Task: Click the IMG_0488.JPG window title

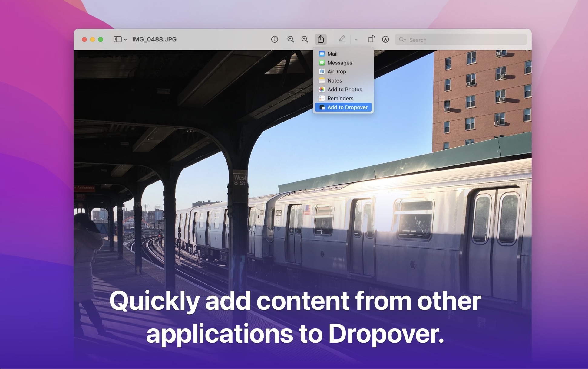Action: point(154,39)
